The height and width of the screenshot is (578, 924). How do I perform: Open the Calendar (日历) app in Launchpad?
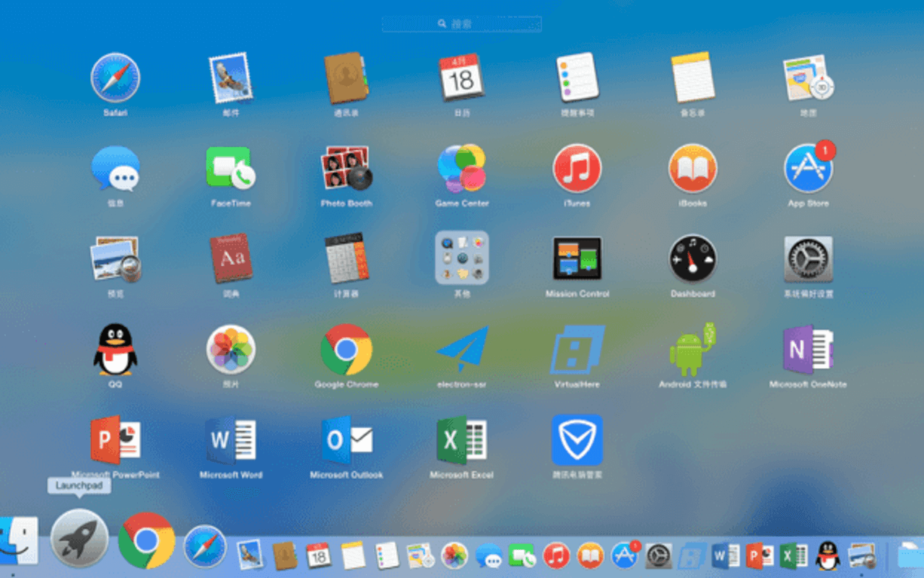(x=462, y=78)
